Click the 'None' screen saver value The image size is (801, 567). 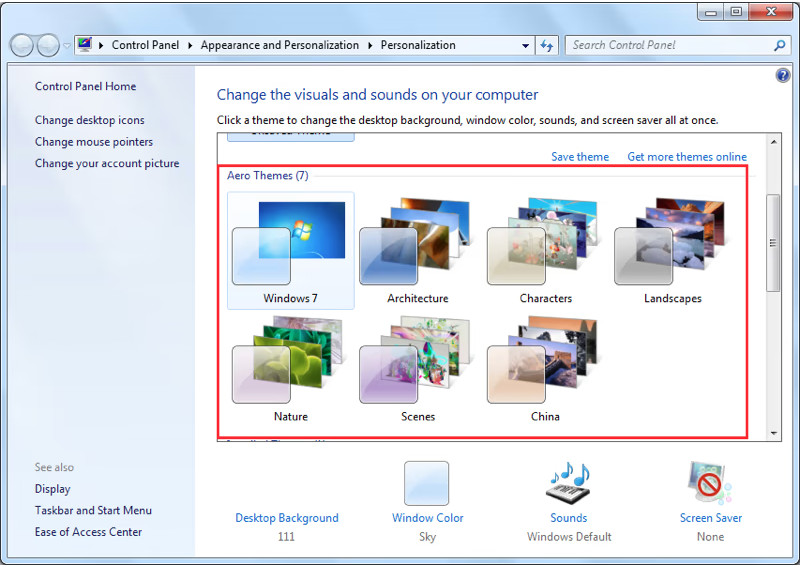[x=711, y=537]
